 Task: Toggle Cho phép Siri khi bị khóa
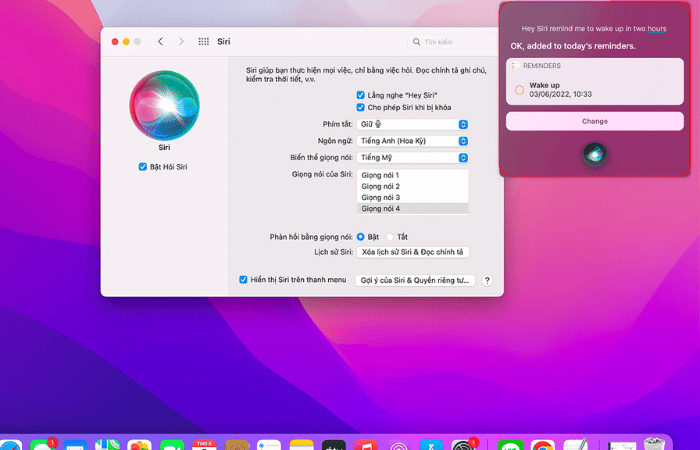coord(360,108)
